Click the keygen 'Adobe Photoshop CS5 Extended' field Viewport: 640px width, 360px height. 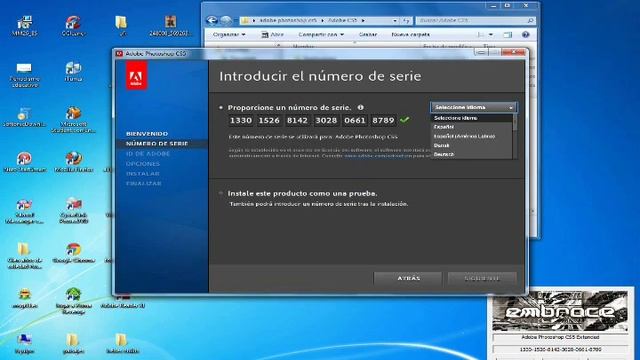(560, 337)
